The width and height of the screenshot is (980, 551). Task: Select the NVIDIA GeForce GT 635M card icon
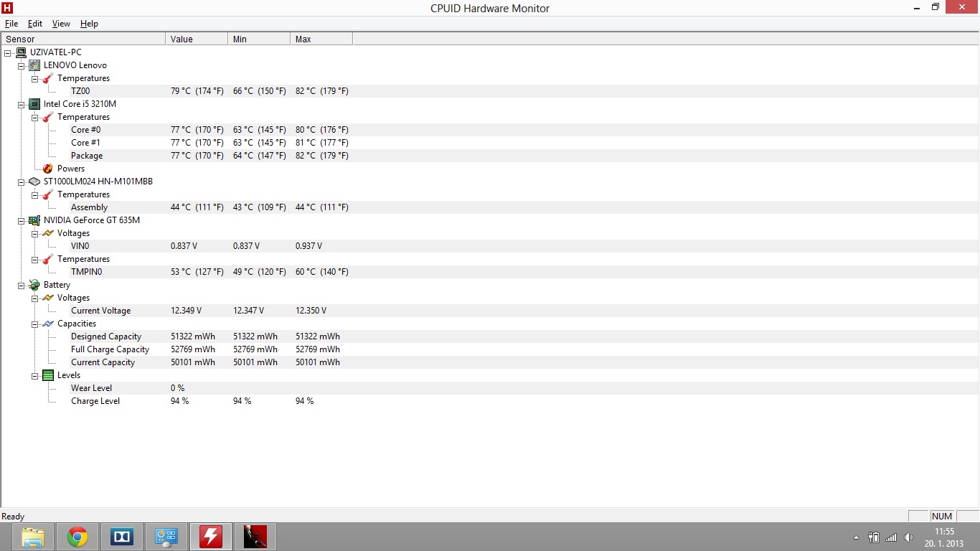34,220
